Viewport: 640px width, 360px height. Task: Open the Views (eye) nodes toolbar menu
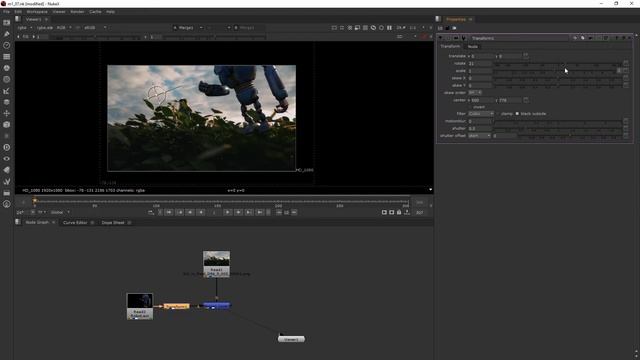coord(7,159)
